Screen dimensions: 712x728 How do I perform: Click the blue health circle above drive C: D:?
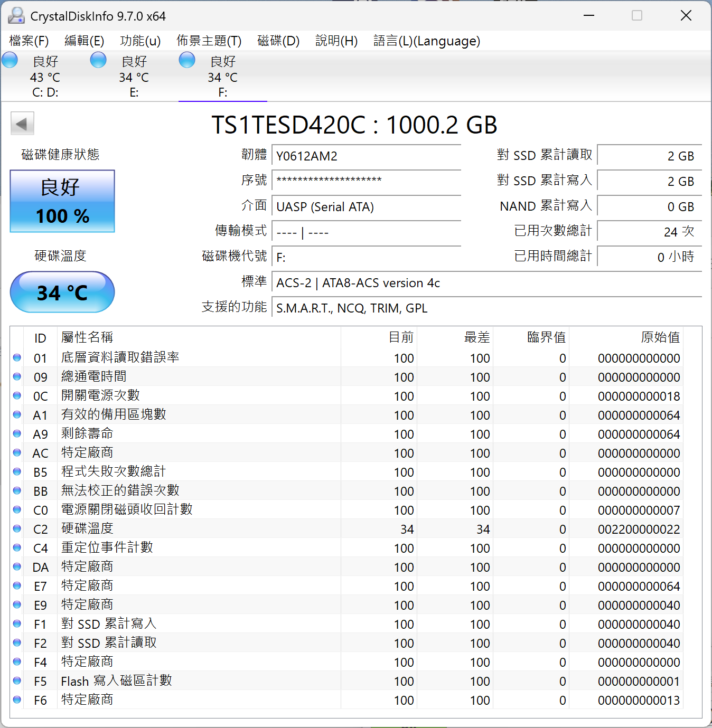coord(10,60)
